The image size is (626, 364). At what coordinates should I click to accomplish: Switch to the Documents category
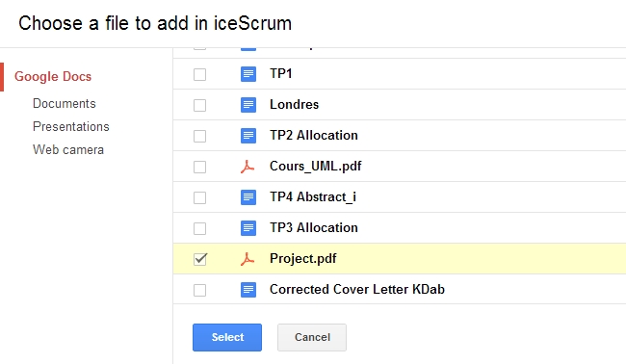[65, 103]
